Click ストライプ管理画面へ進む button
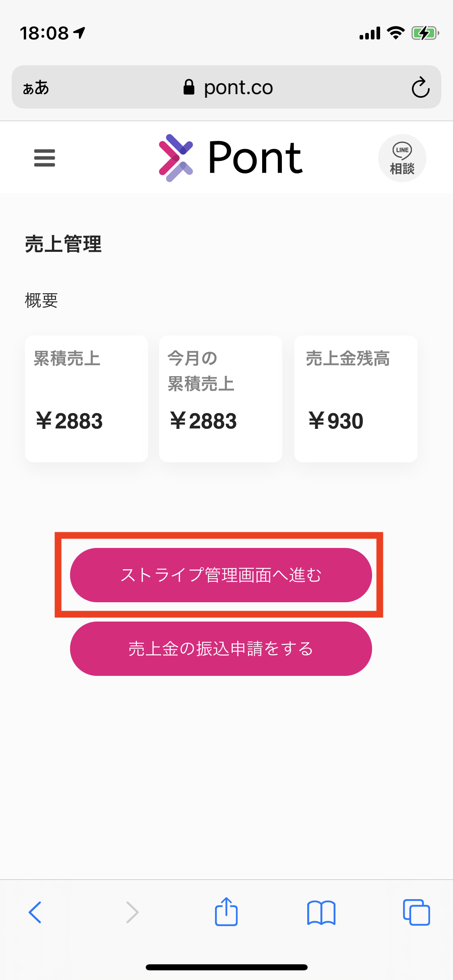Viewport: 453px width, 980px height. [x=221, y=575]
